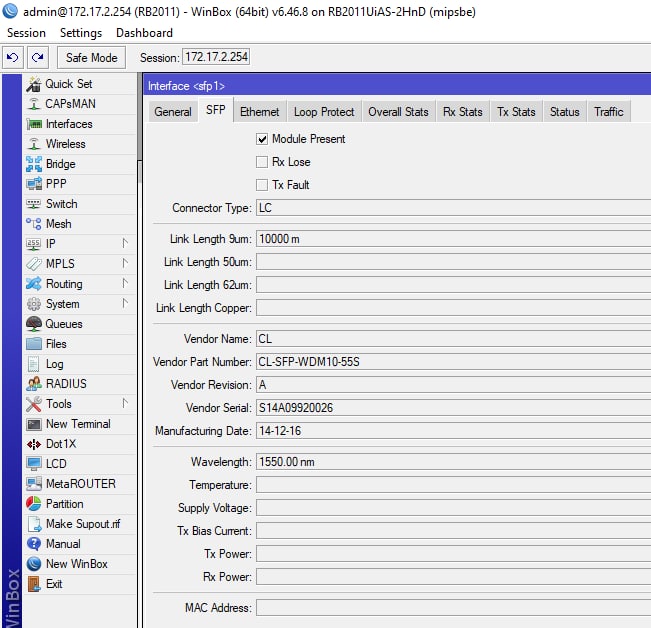Toggle the Module Present checkbox
The width and height of the screenshot is (651, 628).
coord(262,139)
